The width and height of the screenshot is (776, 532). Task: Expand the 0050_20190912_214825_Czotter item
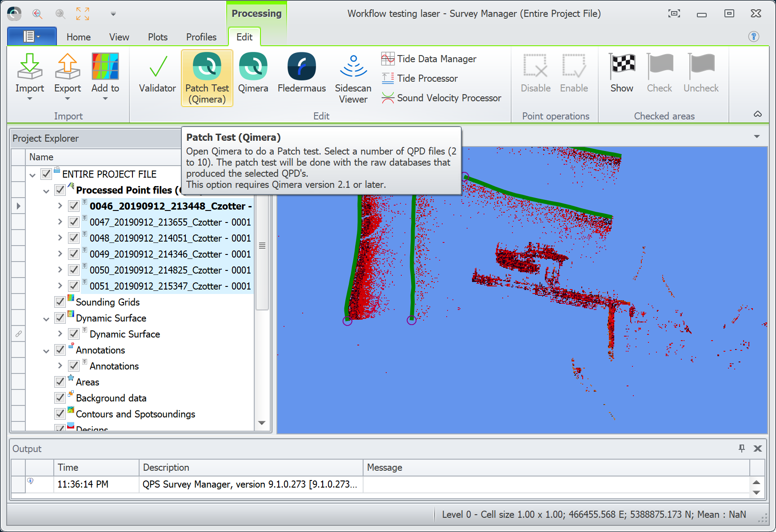pyautogui.click(x=60, y=270)
